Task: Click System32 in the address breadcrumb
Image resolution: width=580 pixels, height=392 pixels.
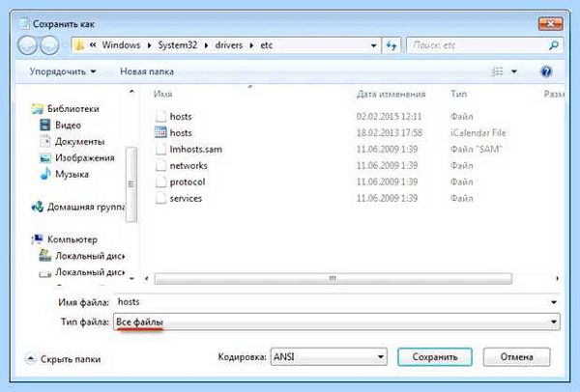Action: (178, 45)
